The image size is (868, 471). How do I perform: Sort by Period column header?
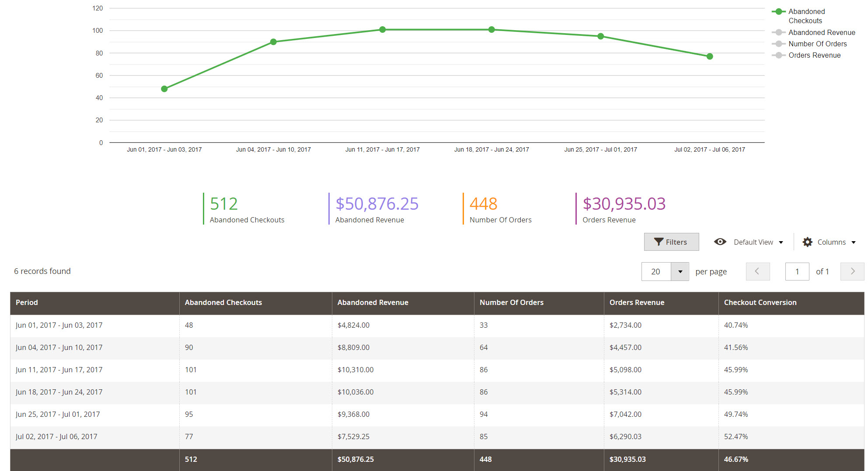tap(27, 302)
